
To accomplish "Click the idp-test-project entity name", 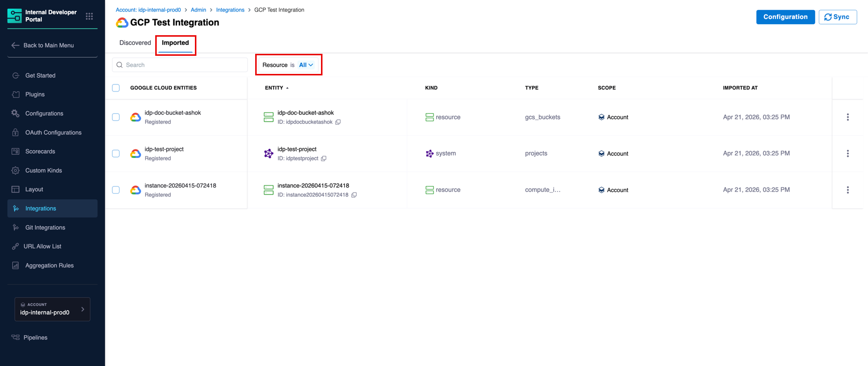I will click(x=297, y=149).
